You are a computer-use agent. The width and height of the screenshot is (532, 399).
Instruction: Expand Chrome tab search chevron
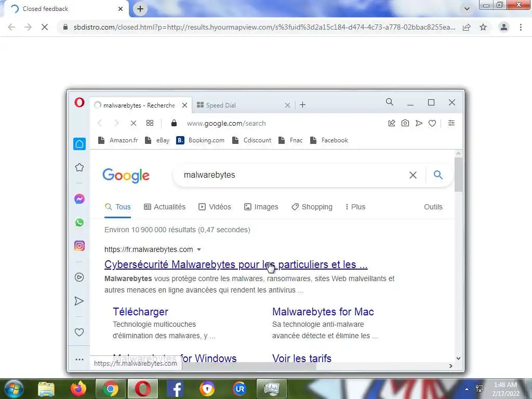click(467, 9)
